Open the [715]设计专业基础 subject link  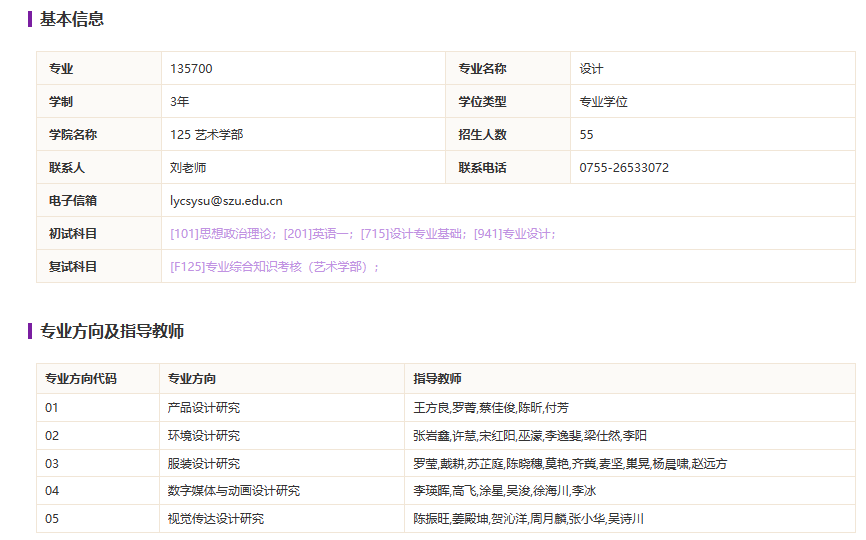point(414,234)
